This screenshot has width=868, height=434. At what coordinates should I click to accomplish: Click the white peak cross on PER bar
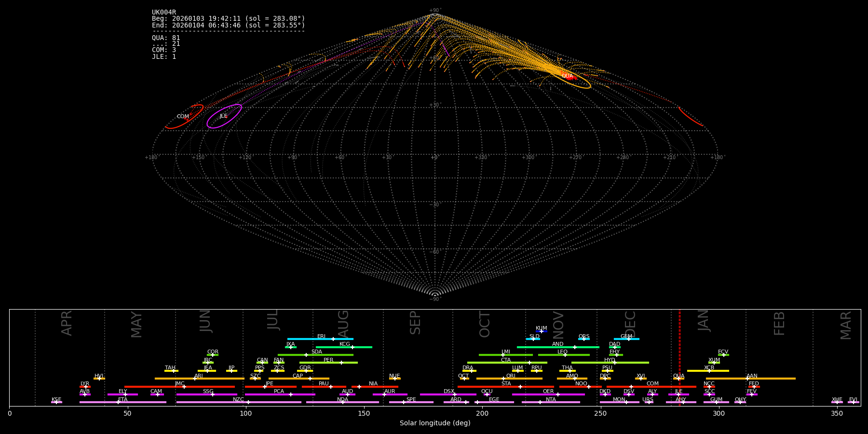pos(341,363)
